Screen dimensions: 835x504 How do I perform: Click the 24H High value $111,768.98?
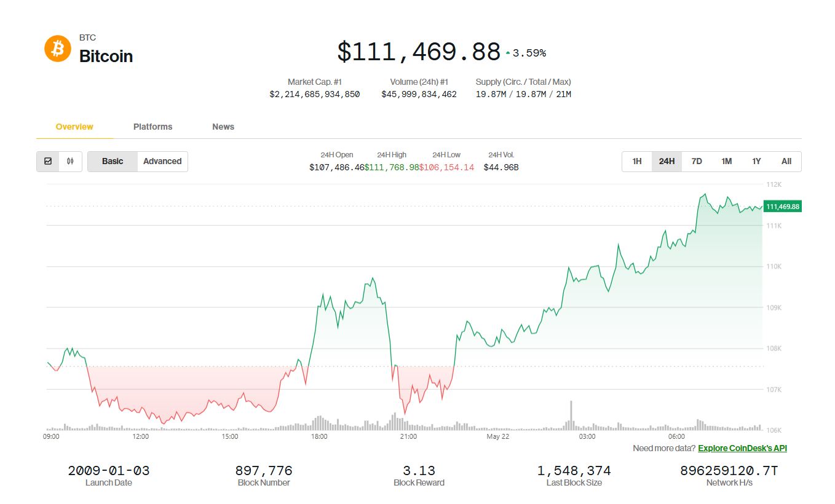[392, 167]
